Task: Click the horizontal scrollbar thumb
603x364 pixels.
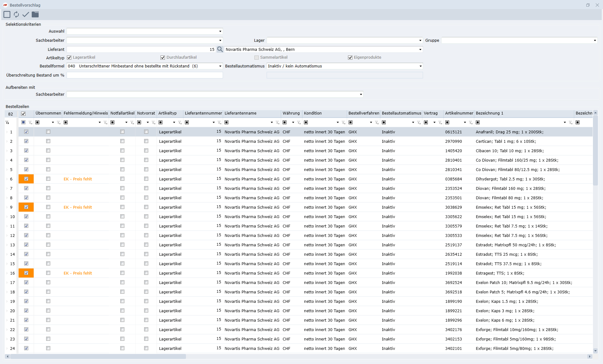Action: tap(98, 356)
